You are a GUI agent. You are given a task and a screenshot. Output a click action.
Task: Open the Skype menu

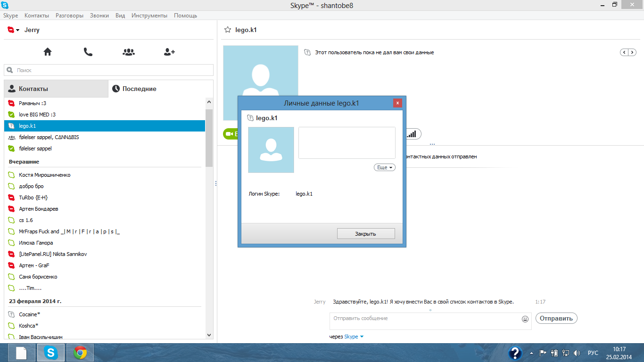10,16
